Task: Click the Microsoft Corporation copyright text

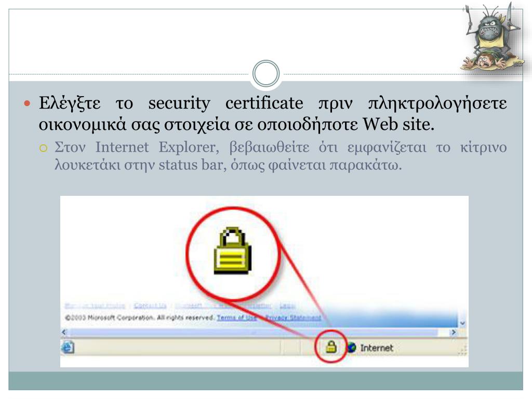Action: (139, 317)
